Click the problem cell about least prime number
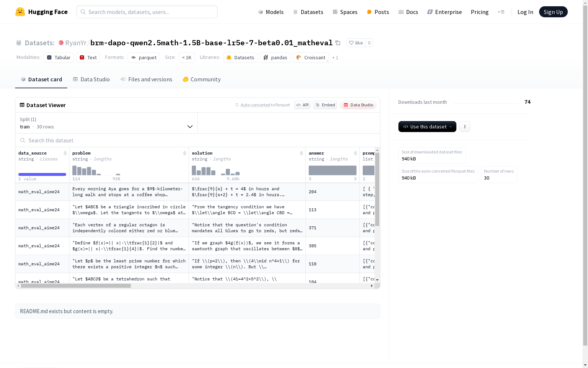 coord(129,264)
